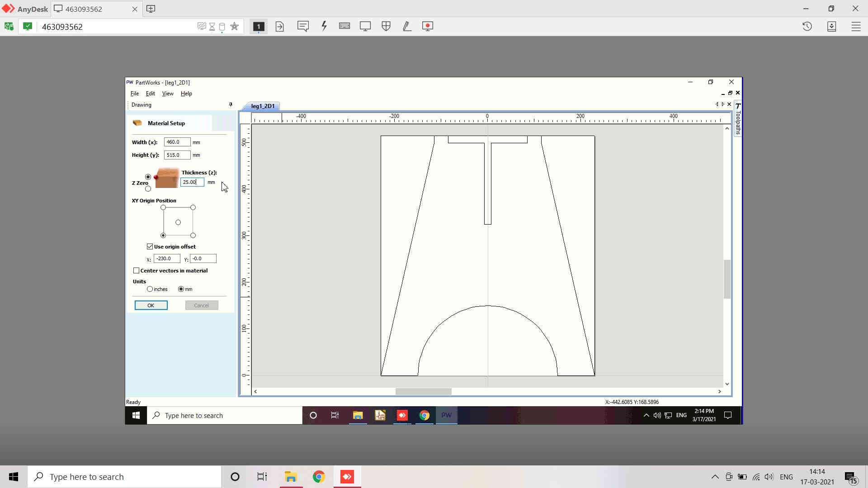
Task: Click the AnyDesk connection status icon
Action: coord(28,27)
